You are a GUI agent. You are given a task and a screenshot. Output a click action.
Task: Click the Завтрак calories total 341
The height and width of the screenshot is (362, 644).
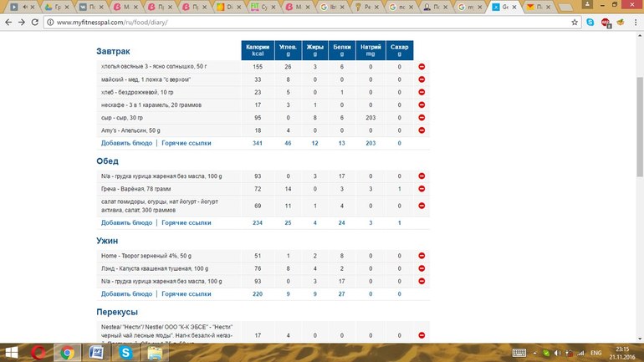[258, 143]
